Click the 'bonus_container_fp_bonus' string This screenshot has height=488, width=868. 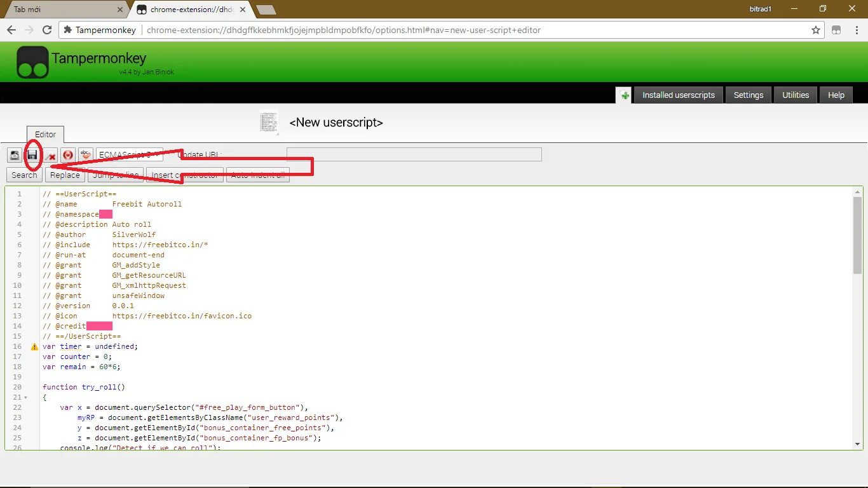(256, 438)
